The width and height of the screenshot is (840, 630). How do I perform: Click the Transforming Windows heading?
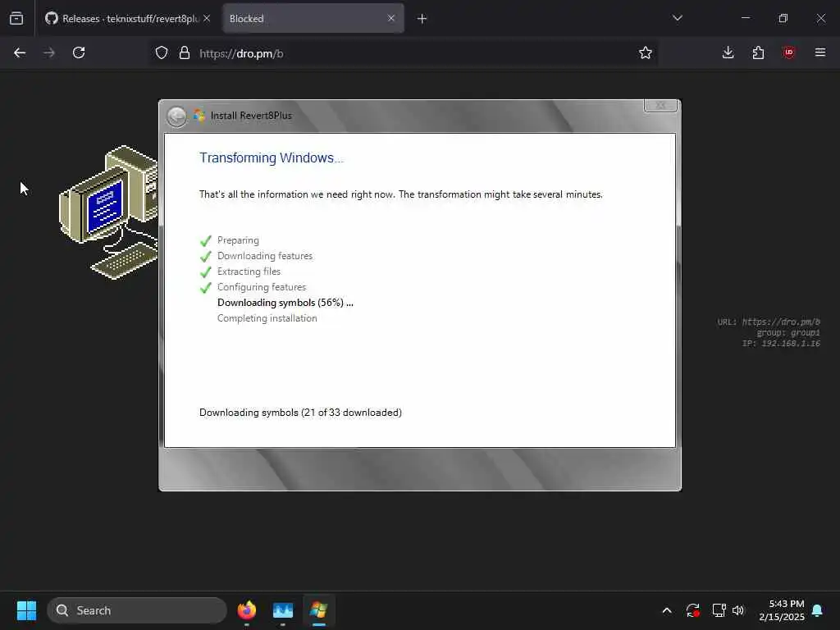[272, 158]
